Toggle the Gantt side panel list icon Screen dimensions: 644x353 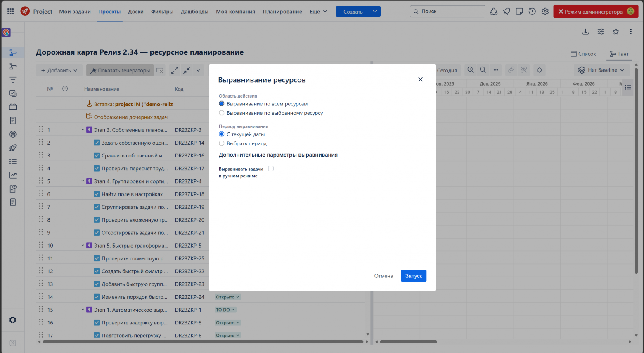point(628,88)
